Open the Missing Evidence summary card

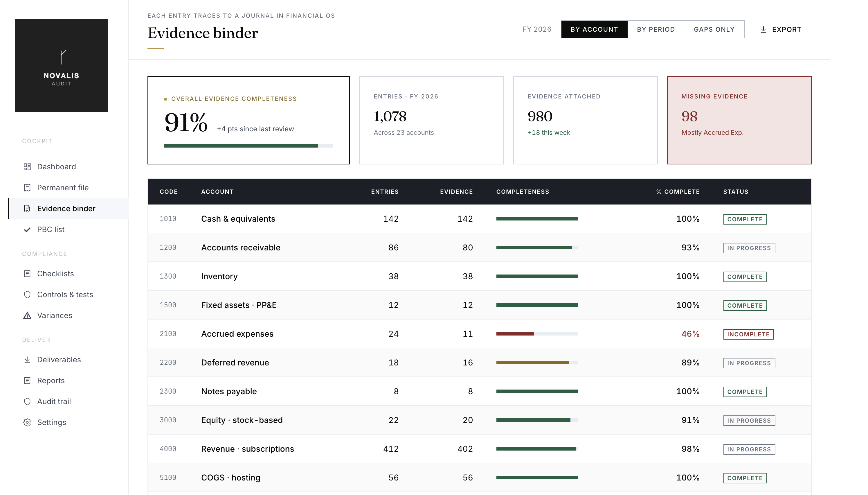tap(739, 120)
